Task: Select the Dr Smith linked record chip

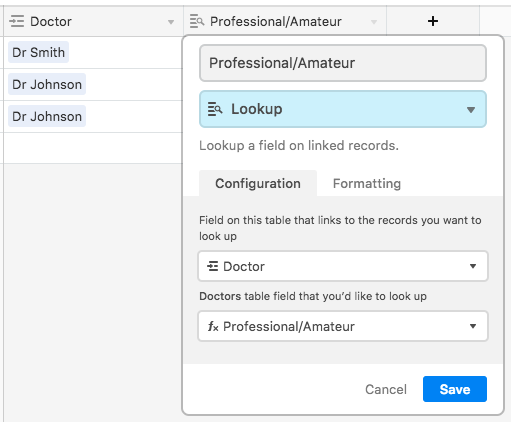Action: tap(38, 52)
